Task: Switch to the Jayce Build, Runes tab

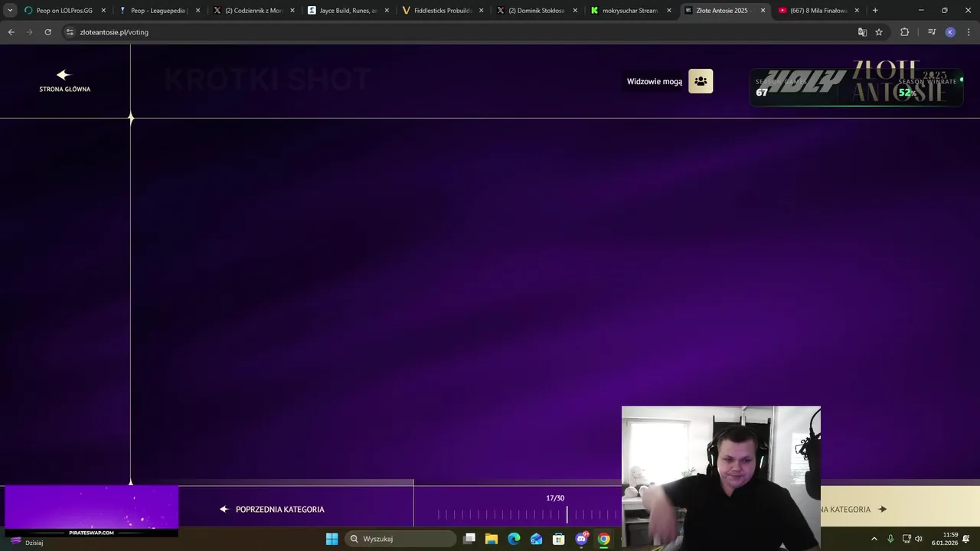Action: [348, 11]
